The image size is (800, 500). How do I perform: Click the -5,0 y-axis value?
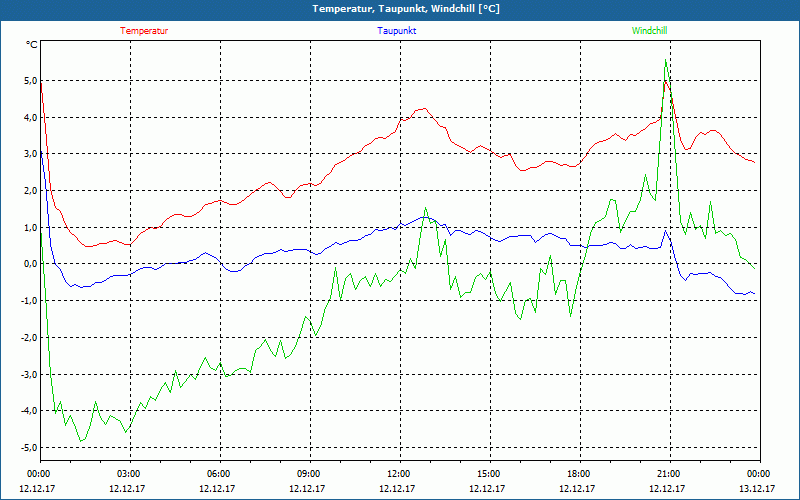pyautogui.click(x=29, y=447)
